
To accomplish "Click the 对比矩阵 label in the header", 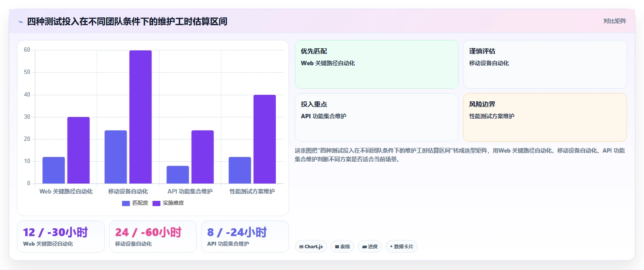I will pos(614,21).
